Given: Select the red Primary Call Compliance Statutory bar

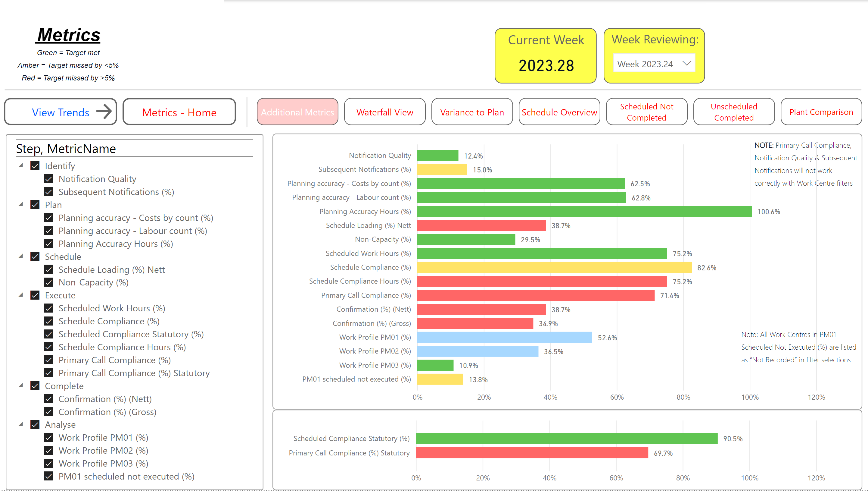Looking at the screenshot, I should click(x=532, y=453).
